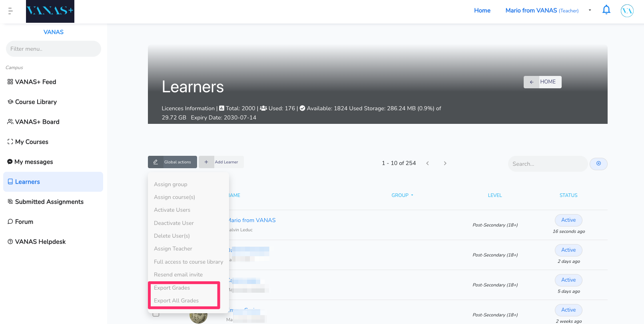Go to Home link in header

point(482,10)
